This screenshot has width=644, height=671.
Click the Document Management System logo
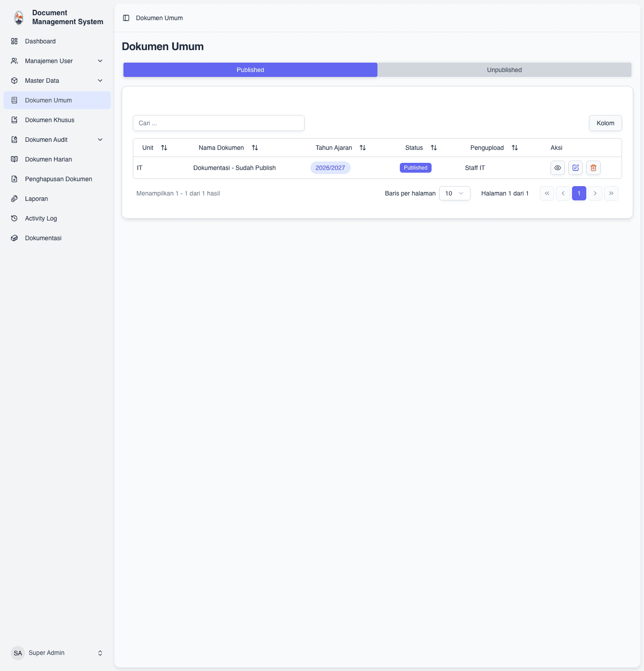click(19, 17)
